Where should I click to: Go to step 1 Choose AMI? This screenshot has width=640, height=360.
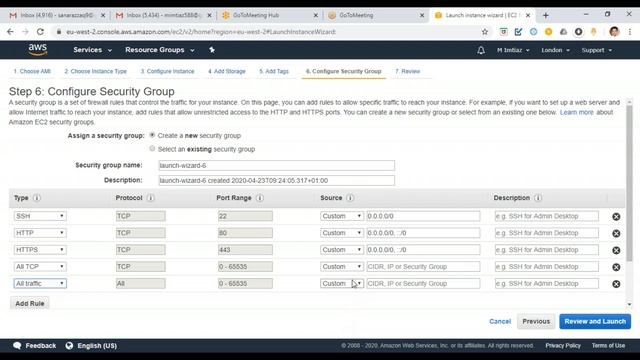32,71
